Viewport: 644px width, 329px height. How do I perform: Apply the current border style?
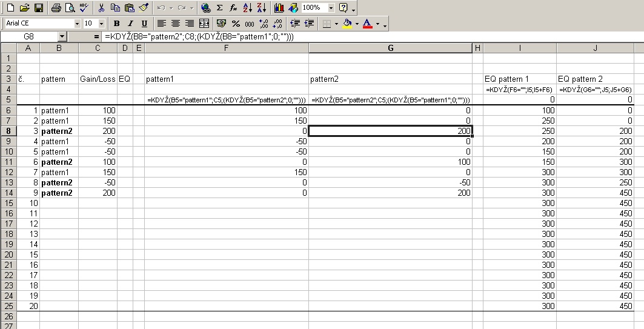pyautogui.click(x=327, y=24)
